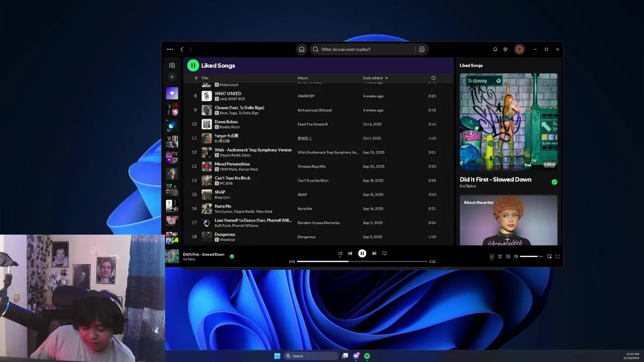This screenshot has width=644, height=362.
Task: Toggle liked checkmark in player bar
Action: [x=232, y=256]
